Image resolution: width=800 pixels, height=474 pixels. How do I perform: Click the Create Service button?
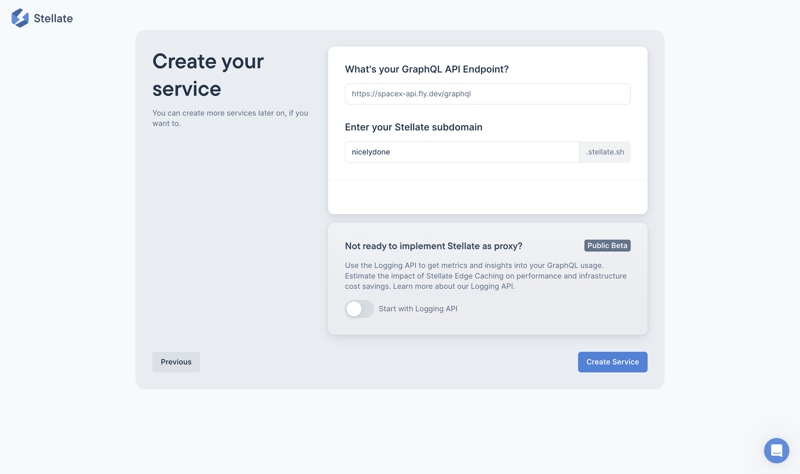click(x=612, y=362)
